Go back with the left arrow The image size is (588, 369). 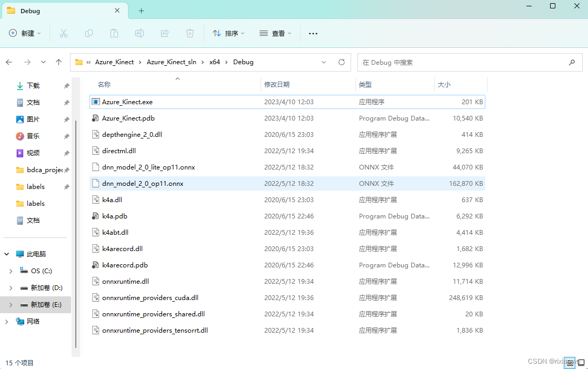[9, 62]
